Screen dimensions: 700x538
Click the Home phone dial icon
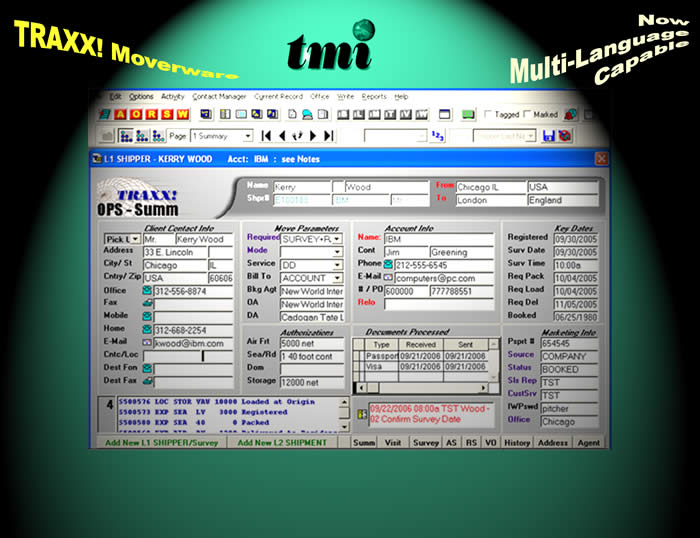point(147,329)
